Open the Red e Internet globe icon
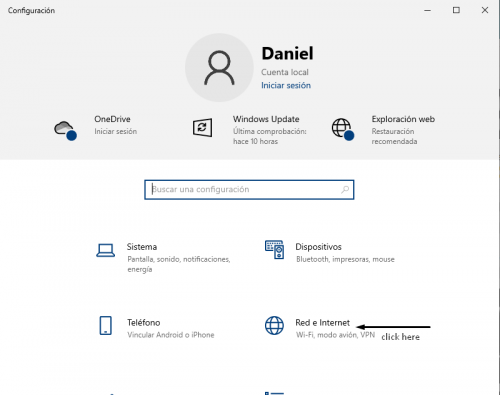 [274, 325]
